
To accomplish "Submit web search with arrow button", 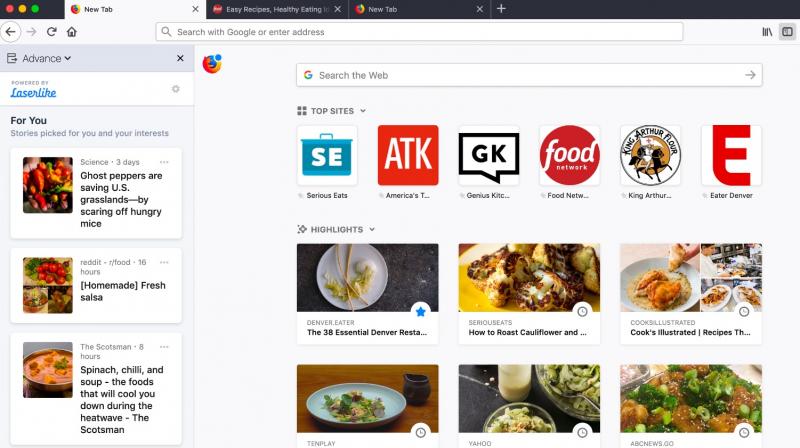I will click(749, 75).
